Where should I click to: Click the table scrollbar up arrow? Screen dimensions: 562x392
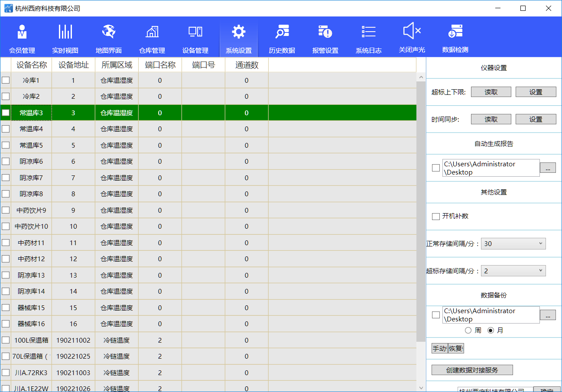[421, 77]
